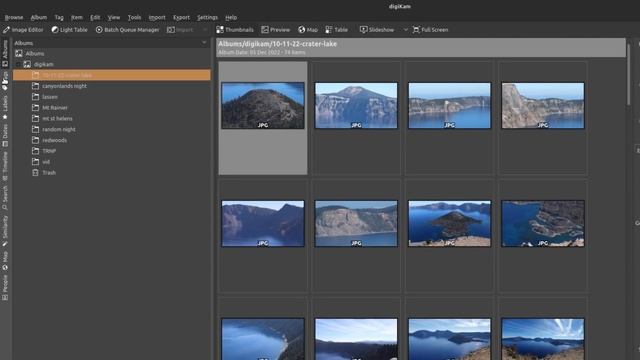Image resolution: width=640 pixels, height=360 pixels.
Task: Open the Albums sidebar tab
Action: (5, 53)
